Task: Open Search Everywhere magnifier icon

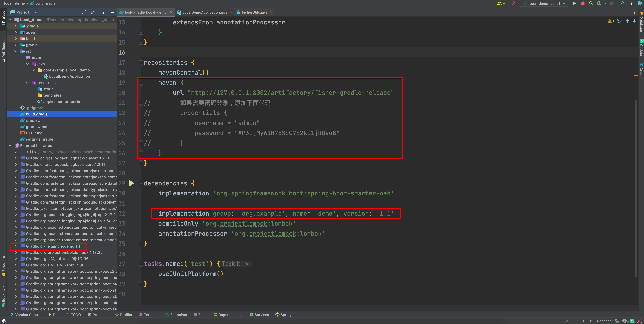Action: click(622, 4)
